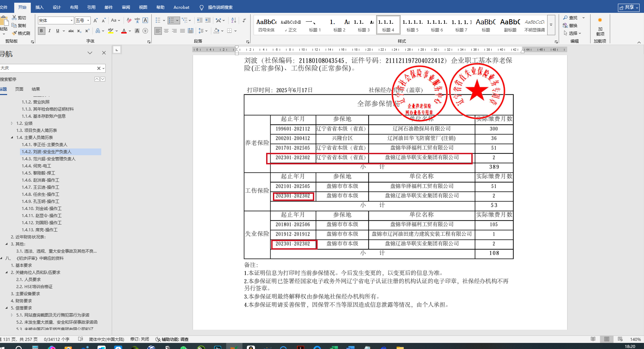Apply a character border with the boxed A
This screenshot has width=644, height=349.
point(145,21)
